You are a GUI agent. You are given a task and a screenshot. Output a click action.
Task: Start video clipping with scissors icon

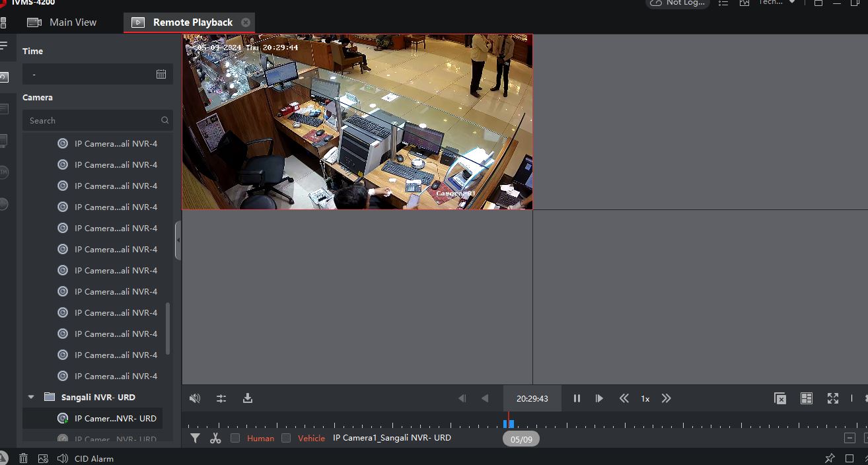point(215,438)
